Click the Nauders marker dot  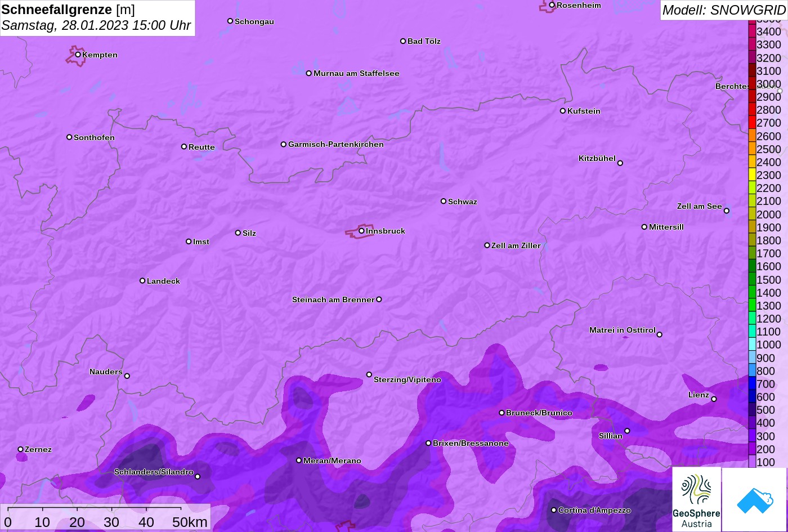pos(127,376)
